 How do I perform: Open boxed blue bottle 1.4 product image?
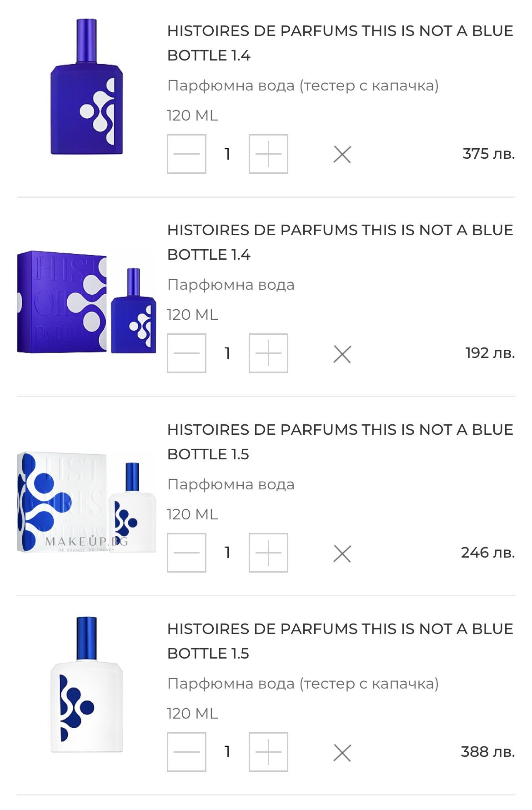[86, 302]
